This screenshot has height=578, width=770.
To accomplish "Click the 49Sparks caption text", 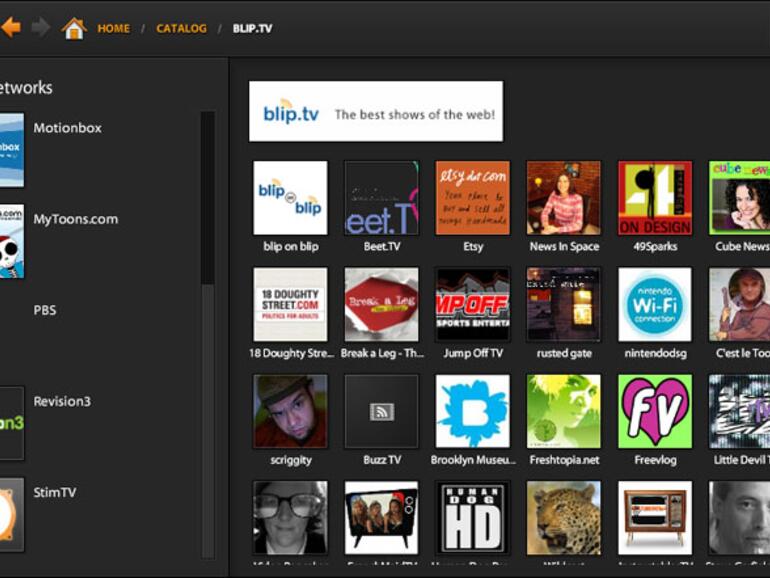I will coord(655,247).
